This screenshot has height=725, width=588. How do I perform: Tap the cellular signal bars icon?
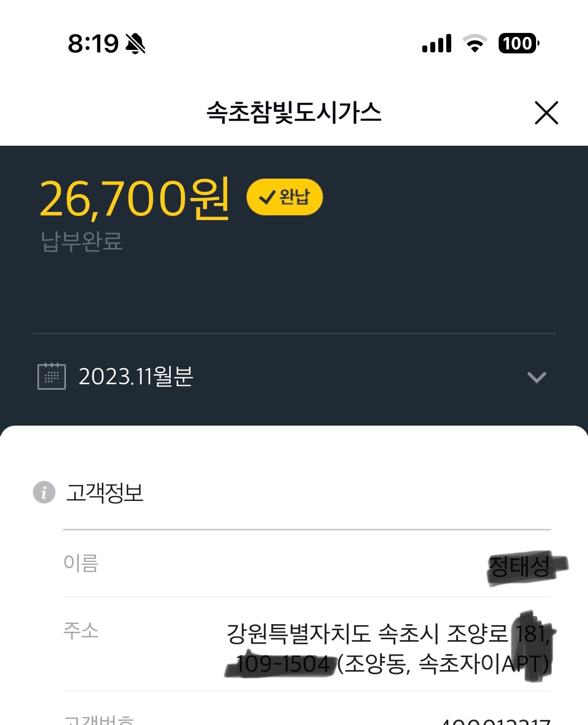click(x=437, y=43)
